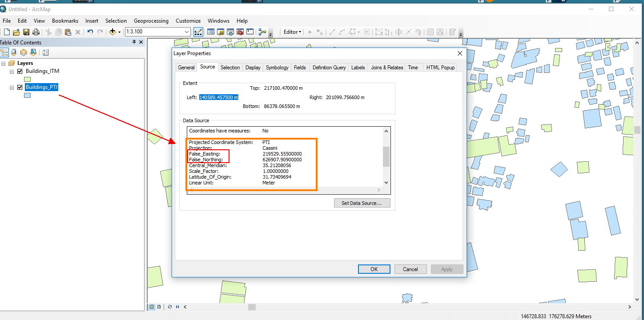The height and width of the screenshot is (320, 644).
Task: Select List By Drawing Order view
Action: (x=4, y=52)
